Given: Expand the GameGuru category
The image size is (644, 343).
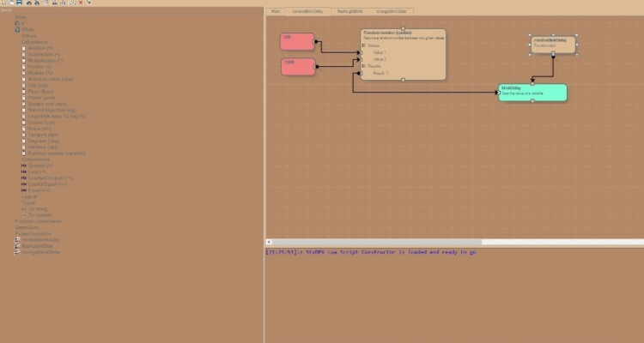Looking at the screenshot, I should (27, 227).
